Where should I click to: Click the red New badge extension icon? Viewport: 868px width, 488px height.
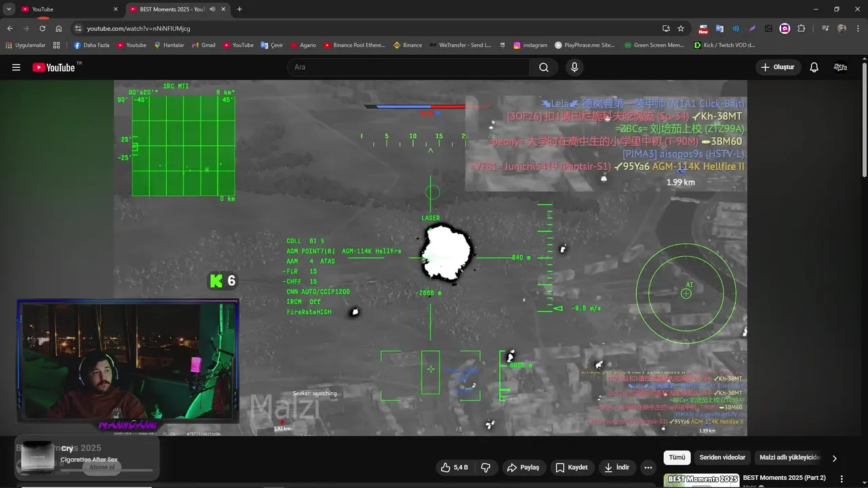tap(703, 28)
